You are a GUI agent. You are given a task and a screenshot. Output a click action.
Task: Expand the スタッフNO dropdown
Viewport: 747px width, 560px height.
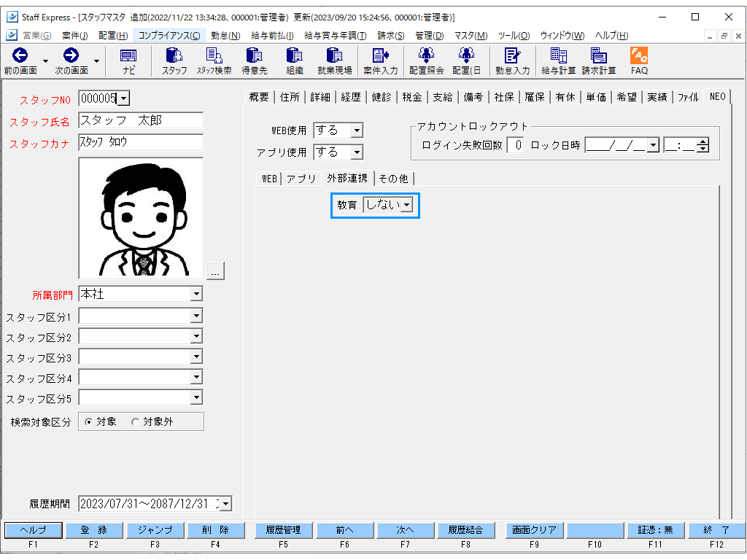click(123, 98)
